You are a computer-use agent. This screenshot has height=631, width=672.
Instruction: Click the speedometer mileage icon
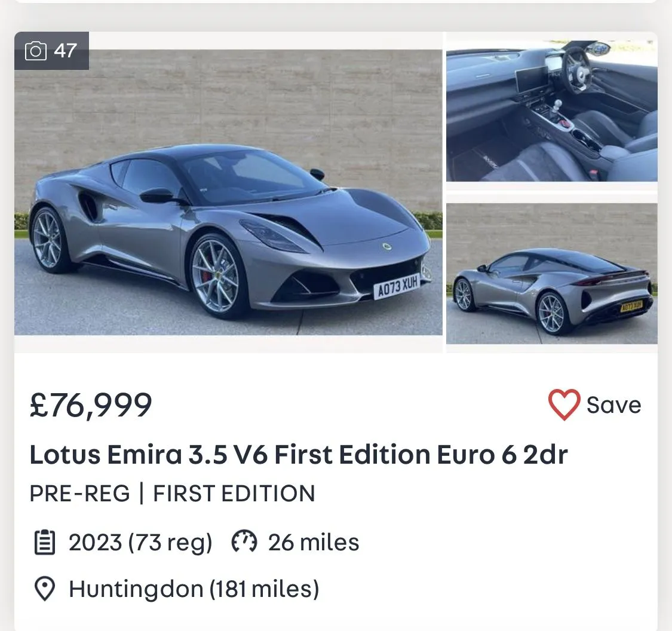(244, 543)
